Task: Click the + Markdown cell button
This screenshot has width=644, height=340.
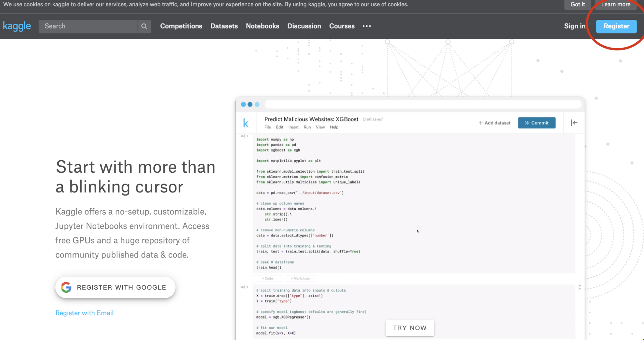Action: point(300,278)
